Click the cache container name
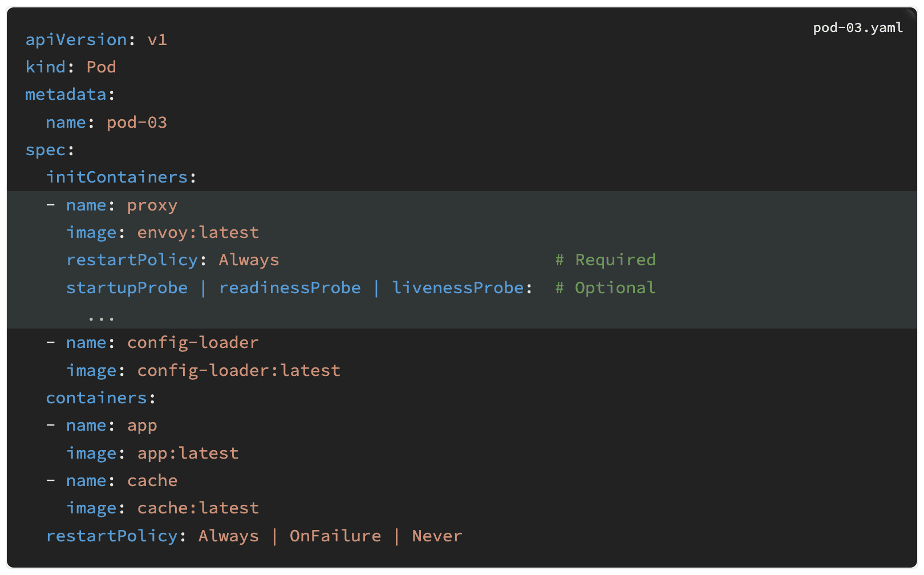The width and height of the screenshot is (924, 575). pos(152,481)
